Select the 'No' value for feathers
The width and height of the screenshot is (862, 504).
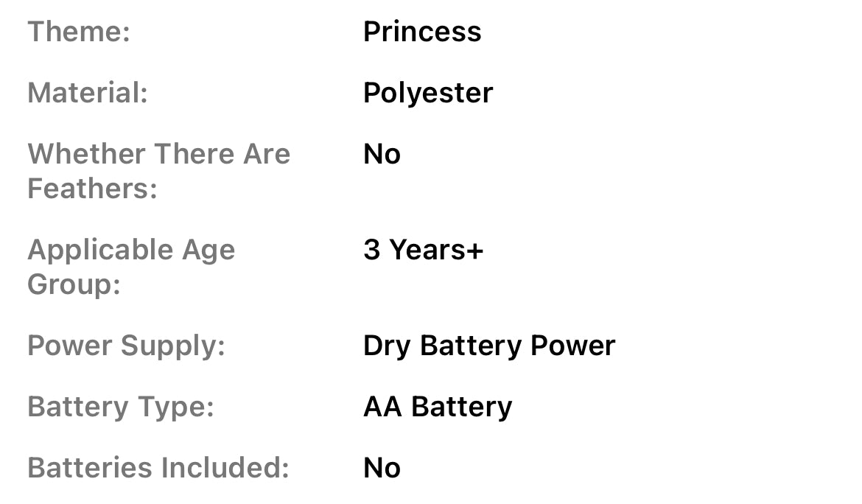click(382, 154)
